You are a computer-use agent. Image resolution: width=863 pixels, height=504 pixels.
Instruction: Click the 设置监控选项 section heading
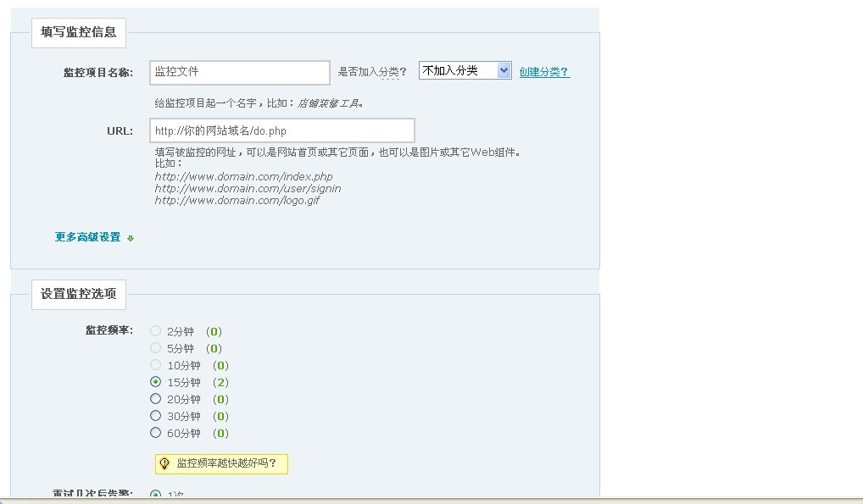[x=79, y=294]
